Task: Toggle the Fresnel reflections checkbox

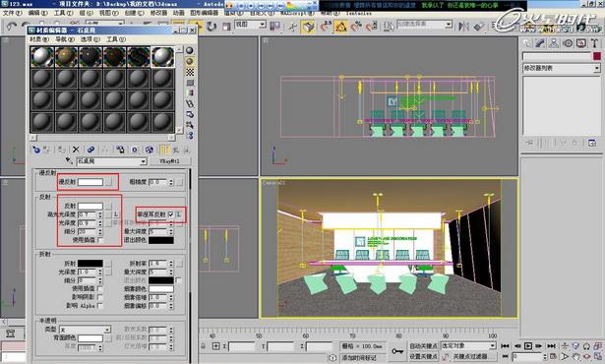Action: [171, 214]
